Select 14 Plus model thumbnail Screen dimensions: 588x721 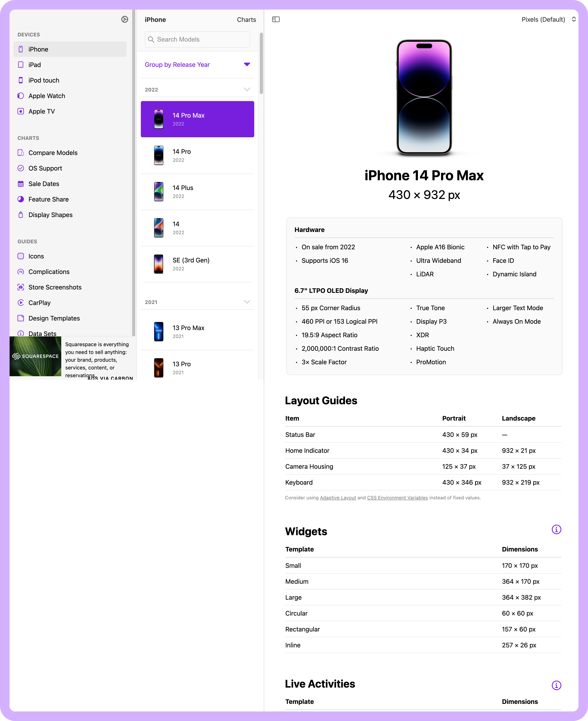pyautogui.click(x=159, y=191)
